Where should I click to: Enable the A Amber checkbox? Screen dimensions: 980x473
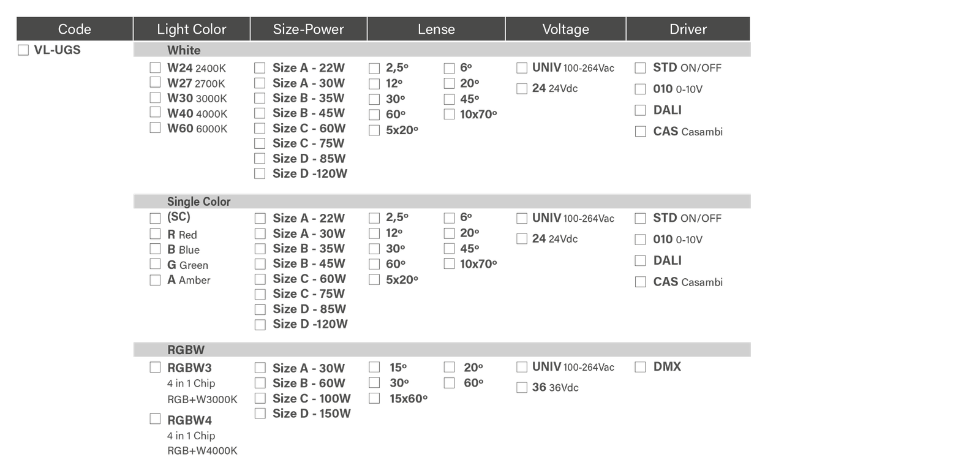(156, 279)
